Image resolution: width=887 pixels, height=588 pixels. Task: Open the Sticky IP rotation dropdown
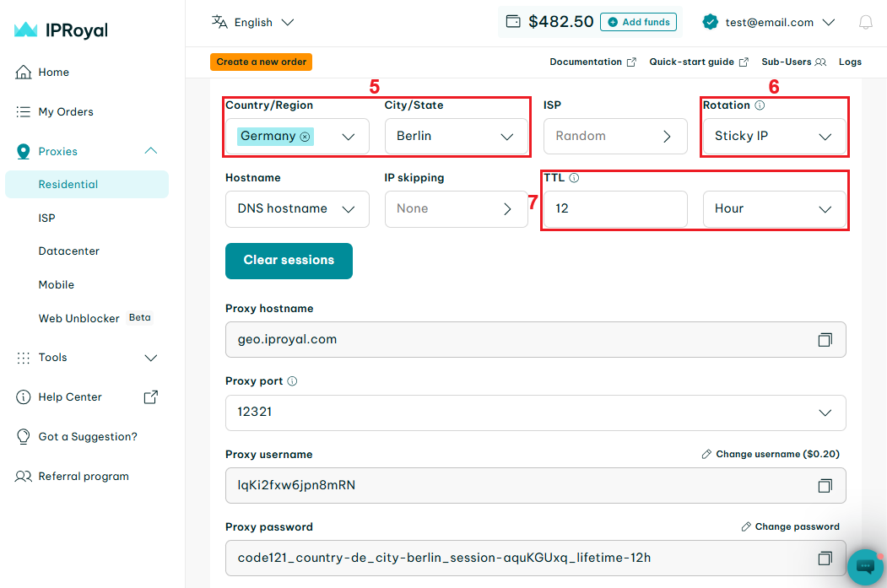click(775, 137)
